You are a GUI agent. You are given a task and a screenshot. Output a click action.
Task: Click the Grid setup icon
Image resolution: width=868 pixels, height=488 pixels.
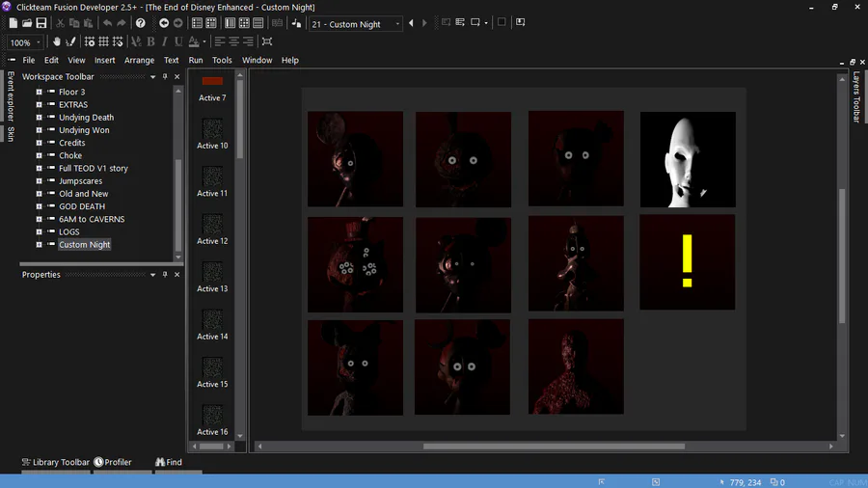coord(89,41)
